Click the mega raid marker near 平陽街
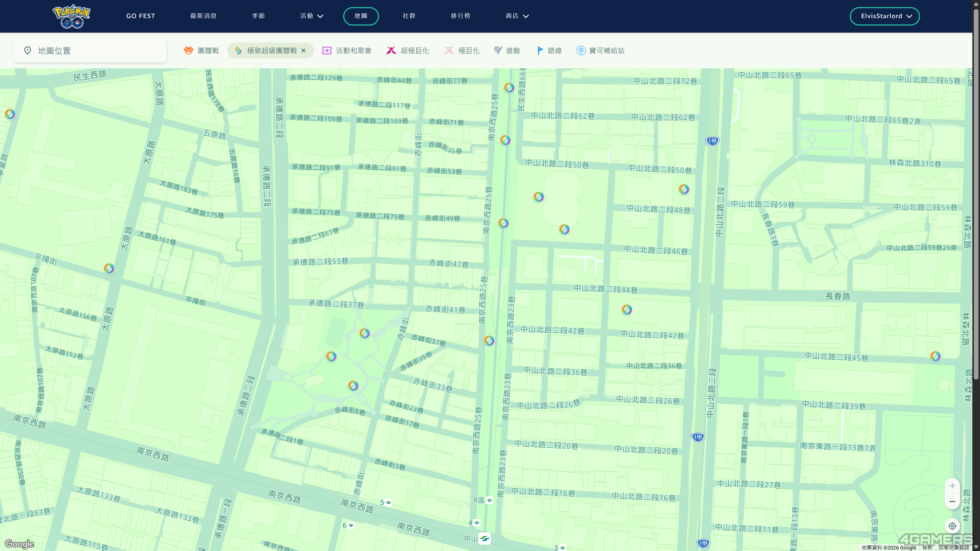Screen dimensions: 980x551 (109, 268)
